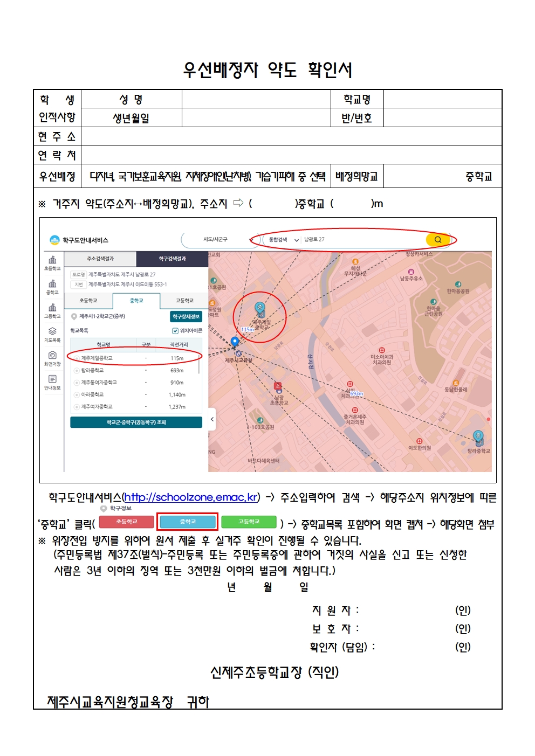Image resolution: width=535 pixels, height=756 pixels.
Task: Select the 탐라중학교 radio button
Action: tap(77, 371)
